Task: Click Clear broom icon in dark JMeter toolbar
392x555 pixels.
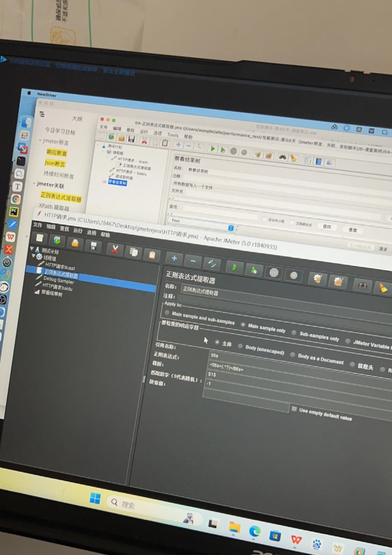Action: coord(317,279)
